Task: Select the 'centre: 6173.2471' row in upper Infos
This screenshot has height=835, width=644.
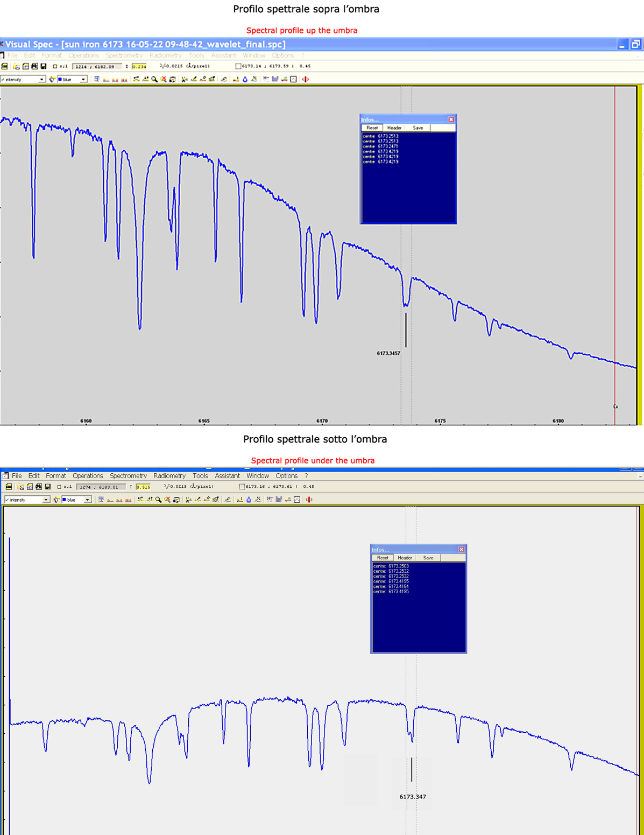Action: tap(380, 146)
